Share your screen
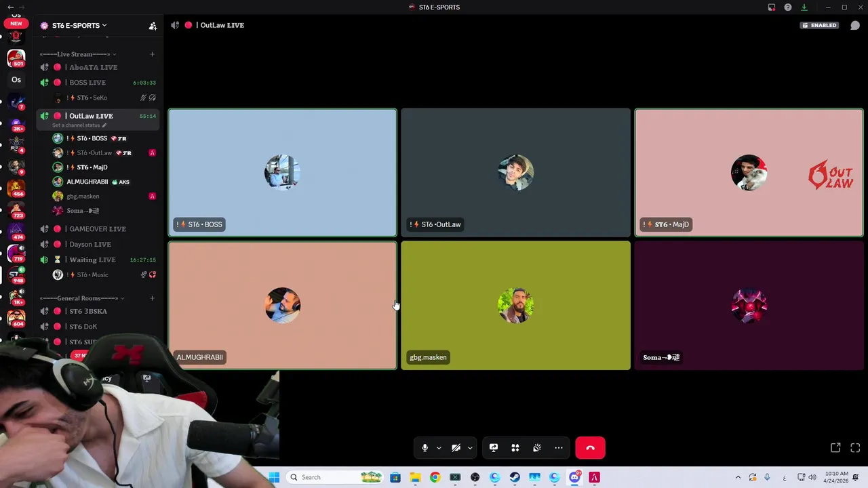Image resolution: width=868 pixels, height=488 pixels. coord(494,448)
